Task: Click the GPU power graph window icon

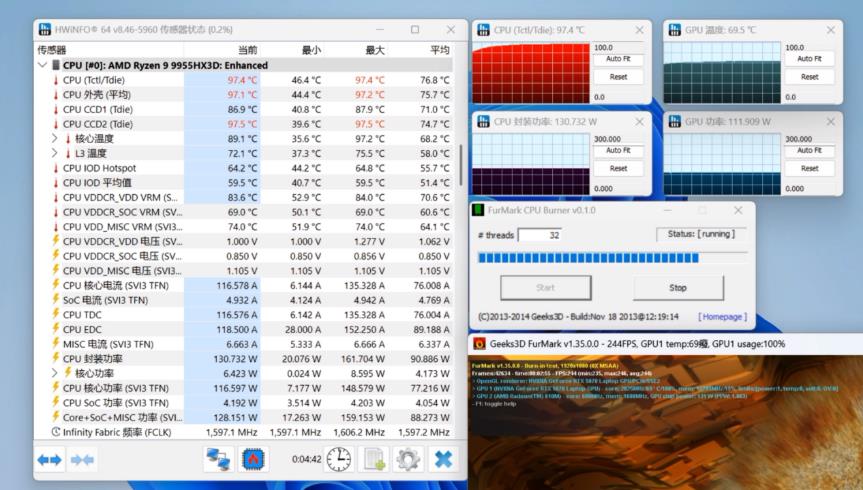Action: click(x=675, y=121)
